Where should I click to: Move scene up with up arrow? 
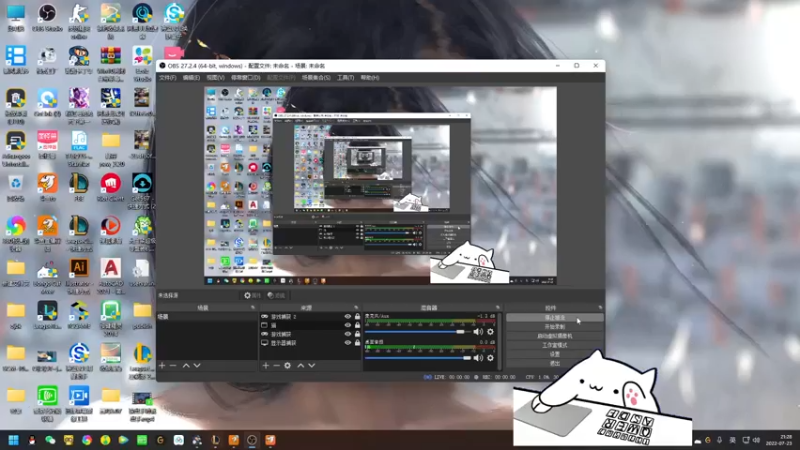tap(186, 366)
